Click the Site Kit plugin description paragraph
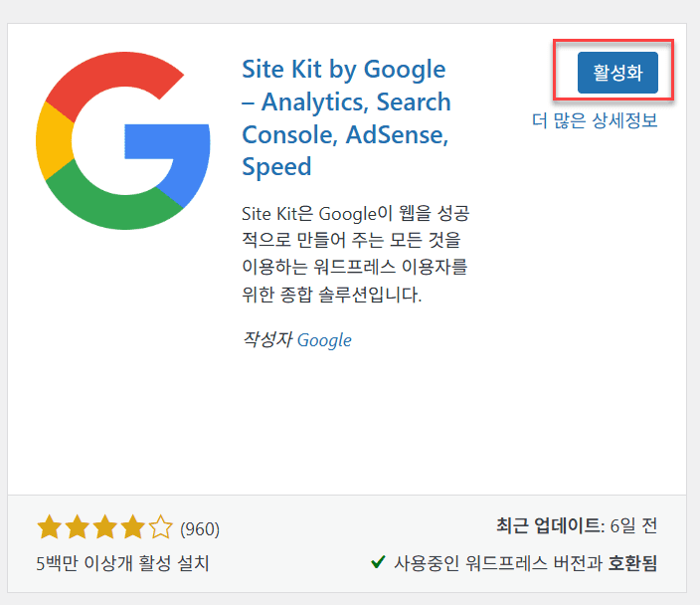This screenshot has width=700, height=605. (x=353, y=255)
